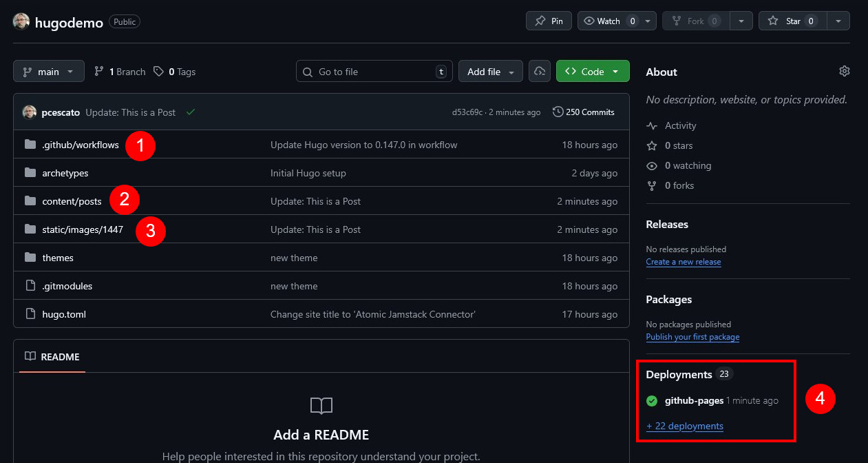
Task: Click the folder icon beside archetypes
Action: click(x=30, y=173)
